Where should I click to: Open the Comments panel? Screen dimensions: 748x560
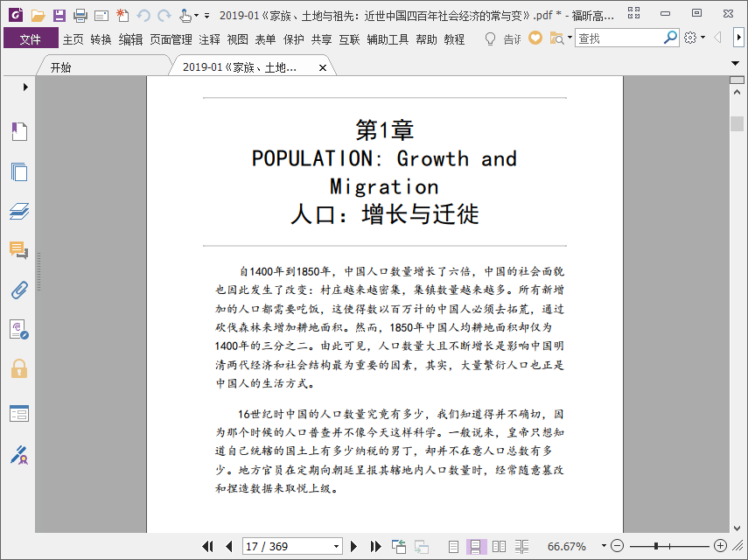pos(19,250)
